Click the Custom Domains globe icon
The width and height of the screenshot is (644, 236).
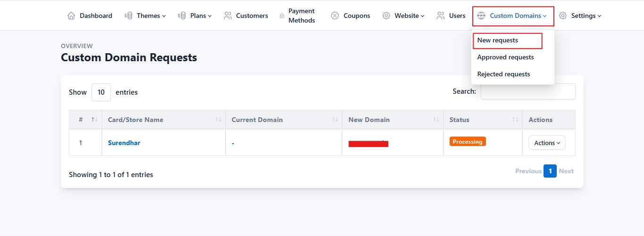tap(481, 16)
